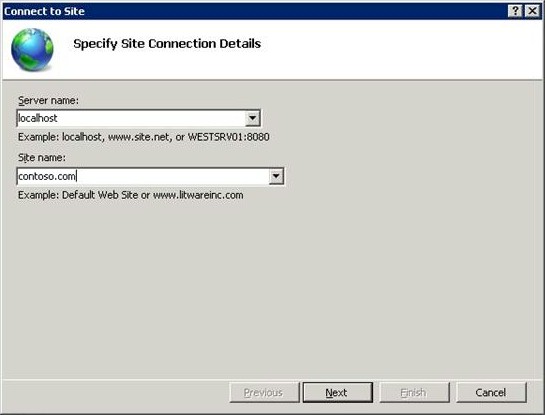The width and height of the screenshot is (545, 415).
Task: Click the Site name label
Action: point(42,157)
